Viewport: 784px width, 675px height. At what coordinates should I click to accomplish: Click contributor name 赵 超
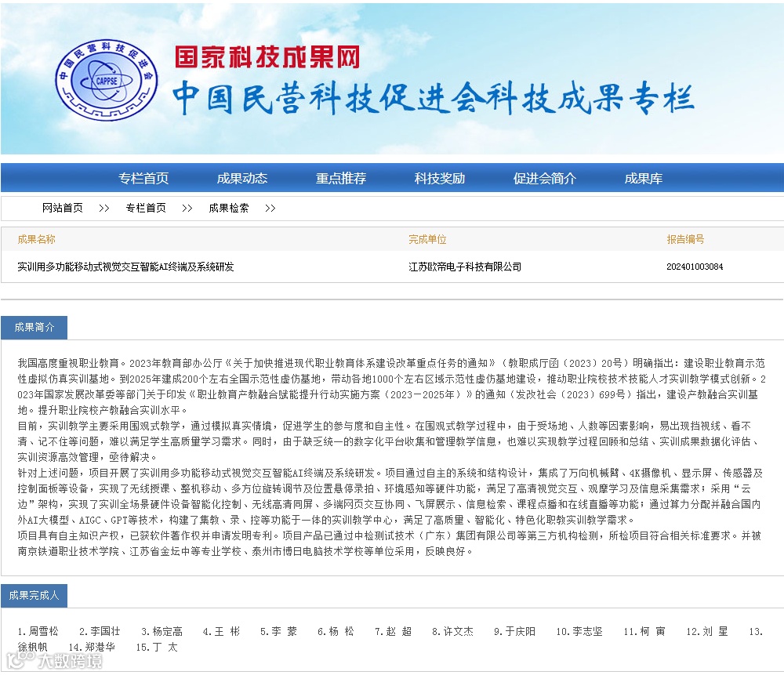click(x=399, y=632)
